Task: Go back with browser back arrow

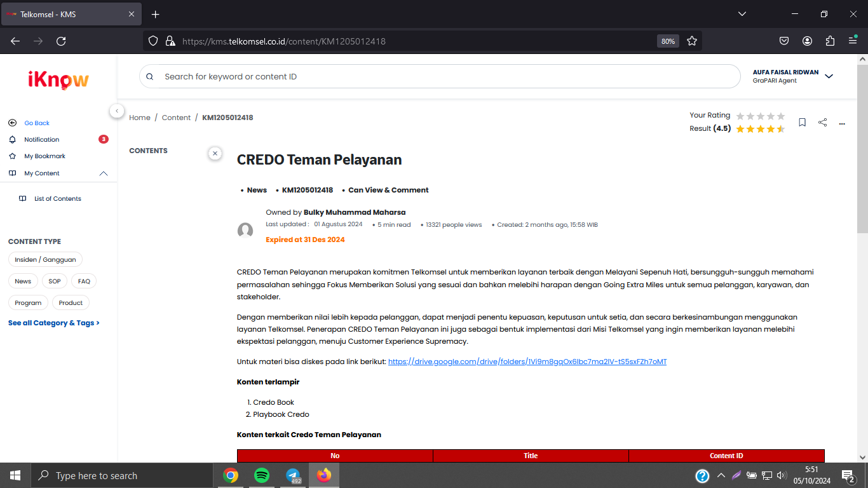Action: point(15,41)
